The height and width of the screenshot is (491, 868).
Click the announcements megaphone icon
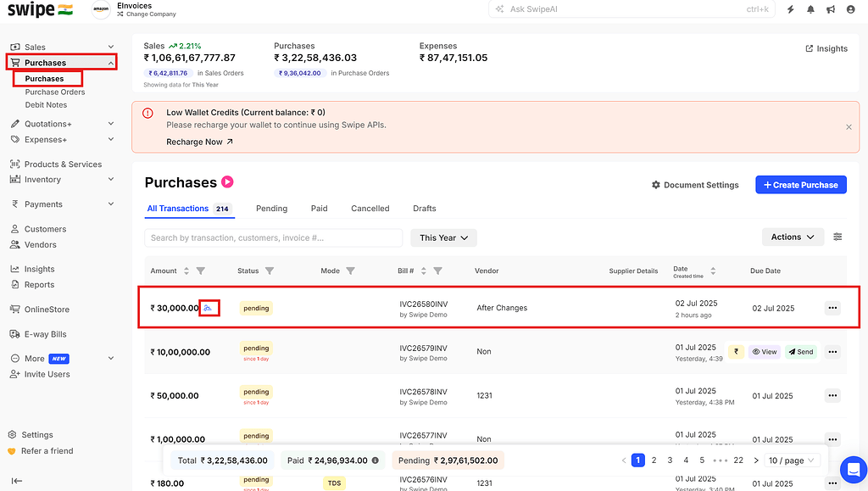tap(831, 9)
